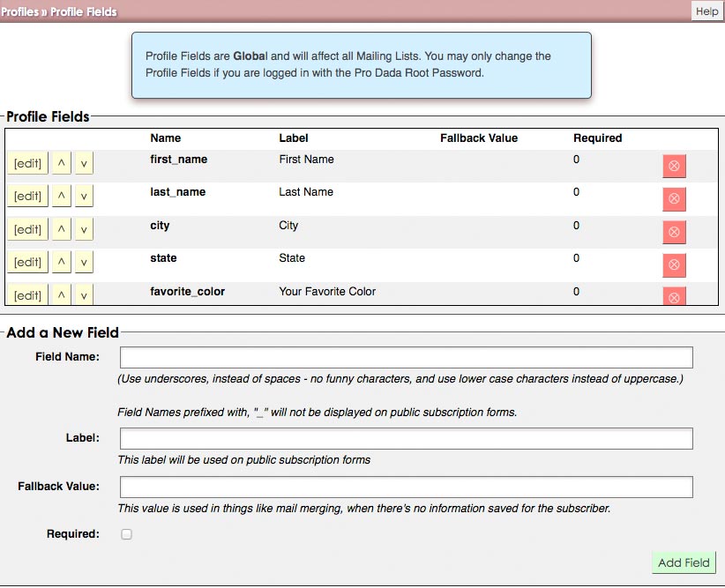725x588 pixels.
Task: Move the state field up
Action: (61, 263)
